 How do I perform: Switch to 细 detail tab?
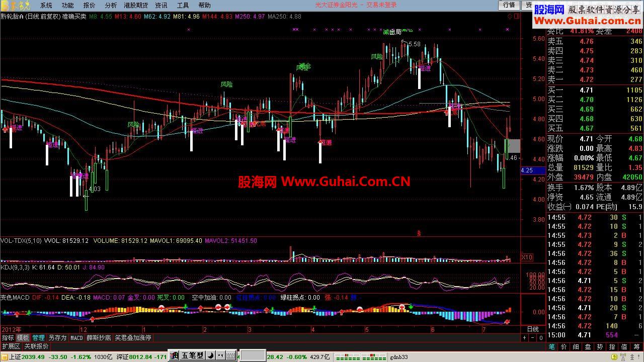[576, 346]
